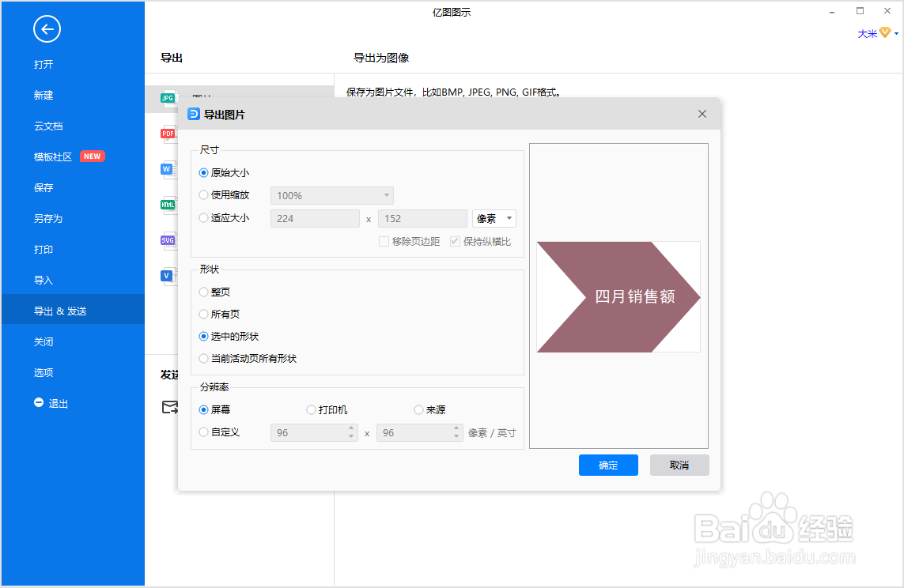Viewport: 904px width, 588px height.
Task: Increase the custom resolution with the up stepper
Action: (x=354, y=428)
